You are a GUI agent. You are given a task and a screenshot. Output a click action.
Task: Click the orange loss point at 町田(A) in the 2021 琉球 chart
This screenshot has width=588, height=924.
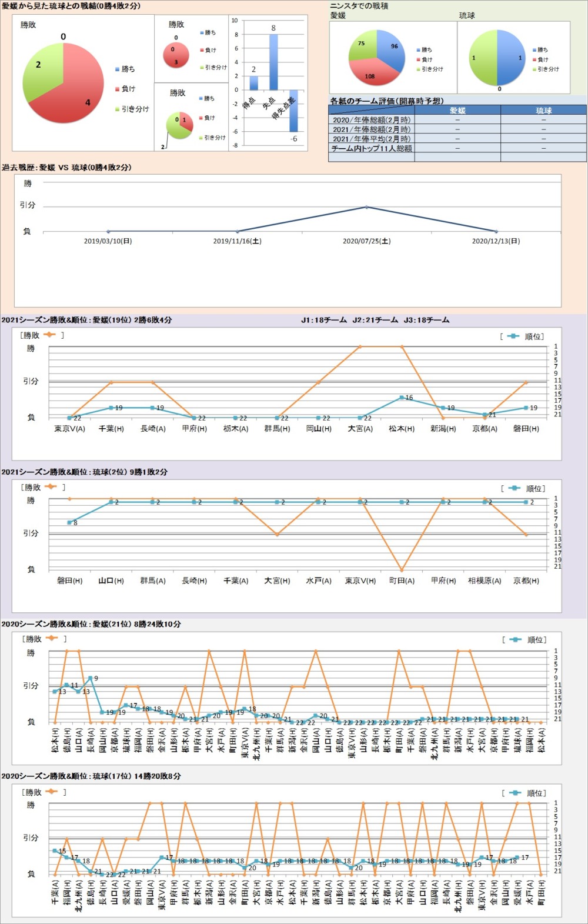click(402, 570)
